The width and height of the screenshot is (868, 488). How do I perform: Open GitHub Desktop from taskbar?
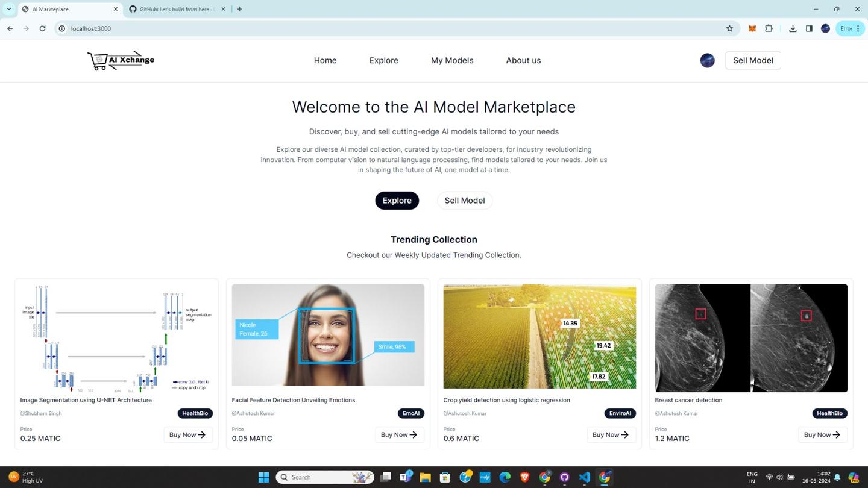tap(564, 477)
